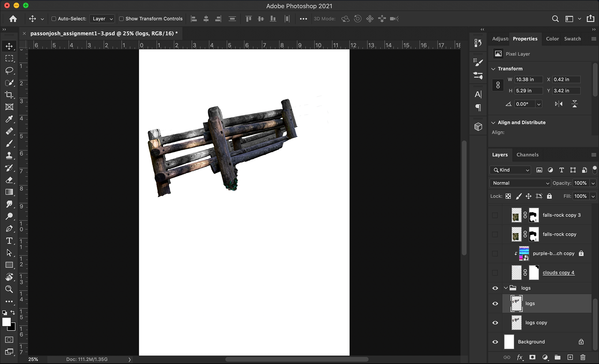Select the Zoom tool
Image resolution: width=599 pixels, height=364 pixels.
point(9,289)
